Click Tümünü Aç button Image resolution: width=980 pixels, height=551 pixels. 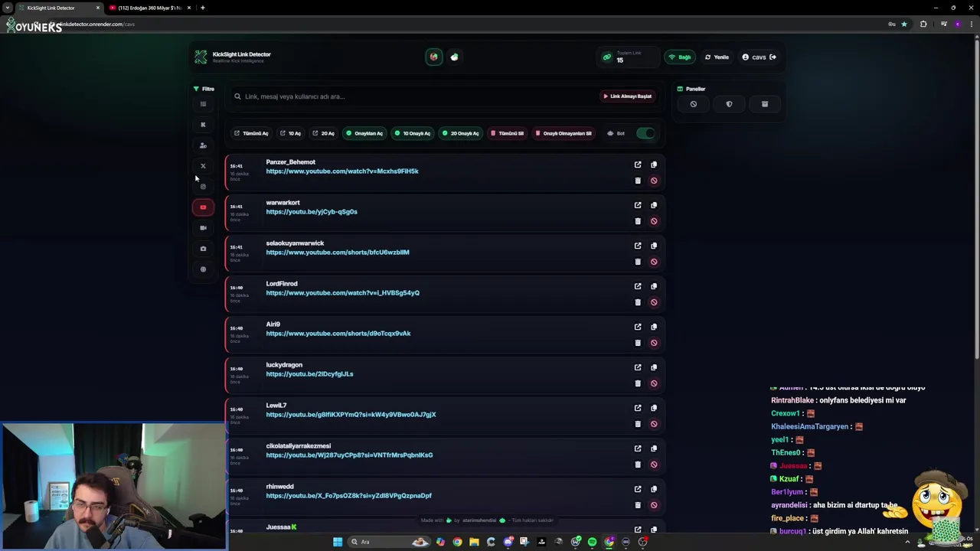(x=251, y=133)
